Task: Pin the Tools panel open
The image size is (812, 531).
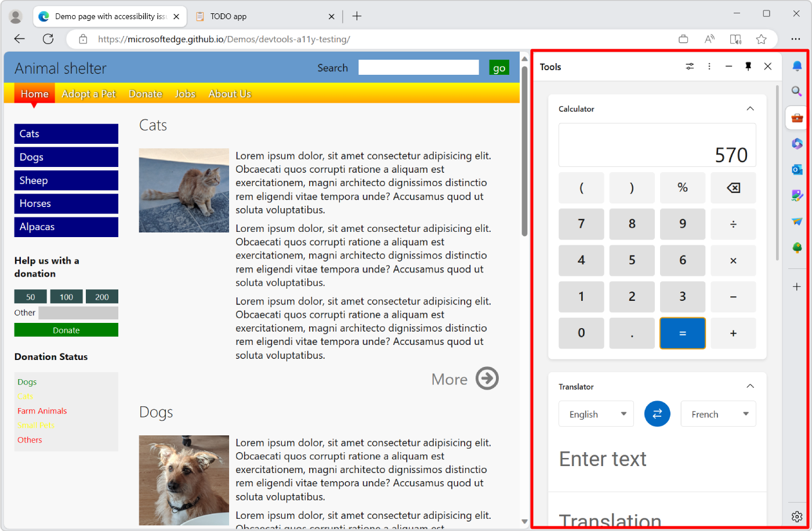Action: 748,66
